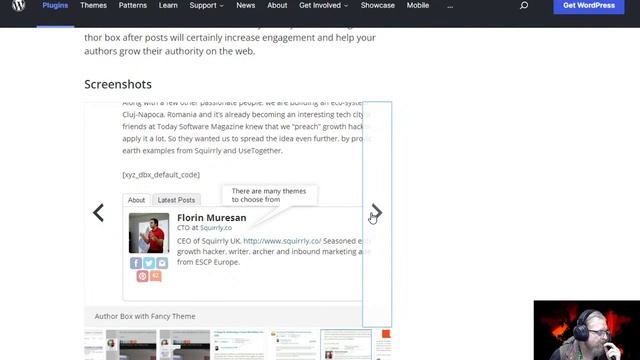Expand the Support dropdown menu
Viewport: 640px width, 360px height.
coord(207,5)
